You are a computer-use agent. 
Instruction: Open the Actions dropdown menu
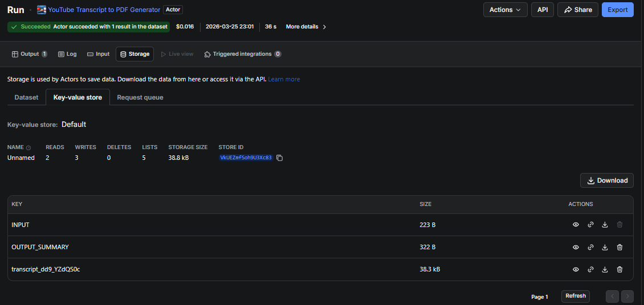click(x=505, y=10)
